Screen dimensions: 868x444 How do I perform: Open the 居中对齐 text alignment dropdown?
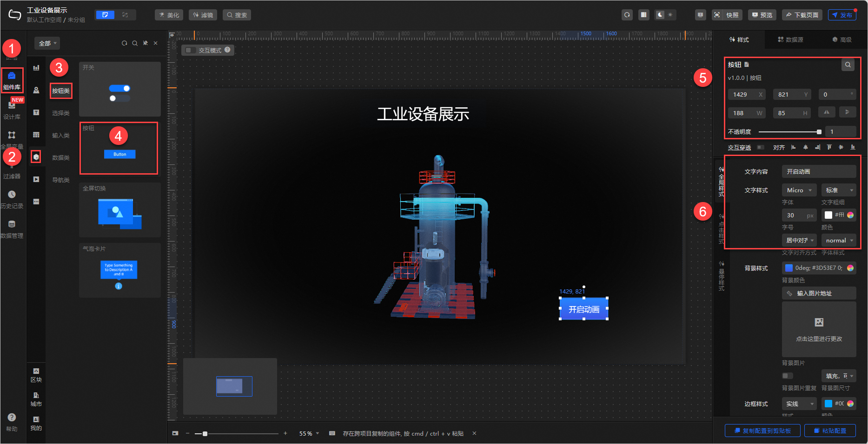coord(799,240)
